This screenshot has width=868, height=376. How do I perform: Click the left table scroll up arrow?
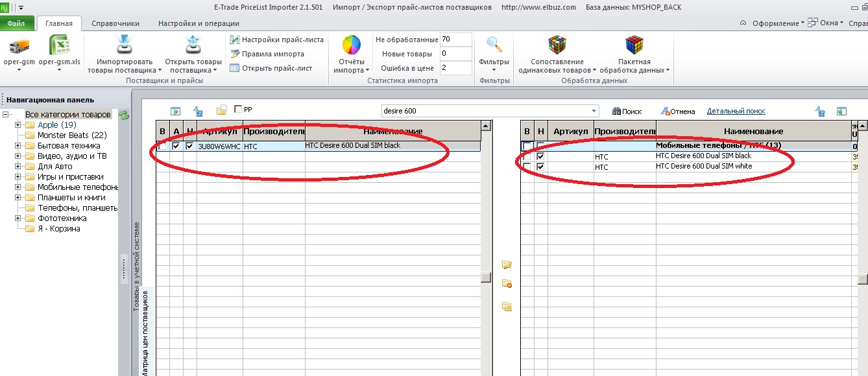click(486, 126)
